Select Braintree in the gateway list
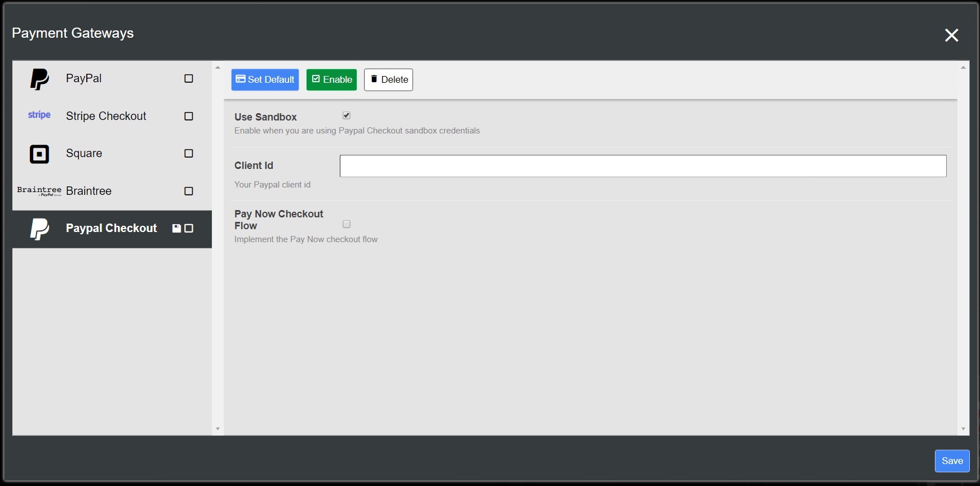This screenshot has height=486, width=980. coord(88,191)
